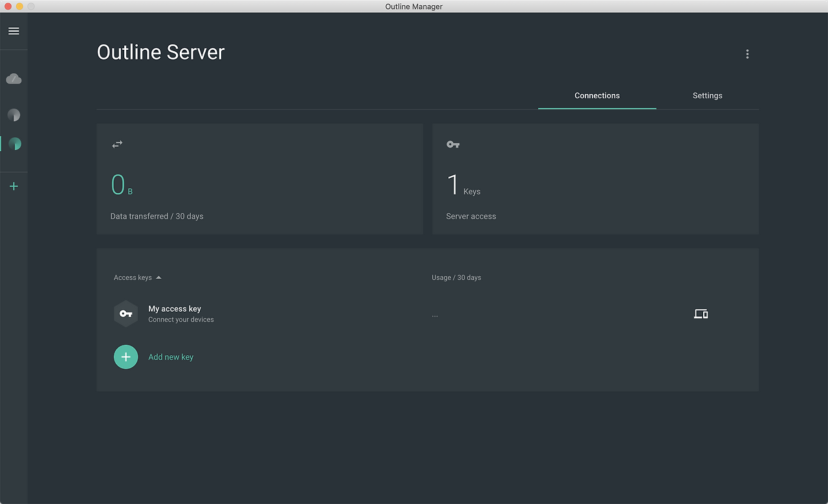Click the Data transferred / 30 days label

coord(157,216)
